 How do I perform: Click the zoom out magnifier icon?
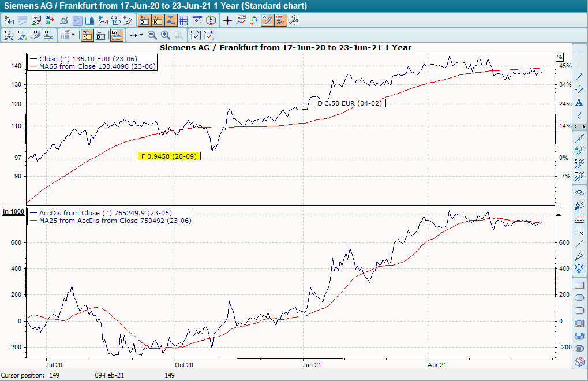pos(152,35)
